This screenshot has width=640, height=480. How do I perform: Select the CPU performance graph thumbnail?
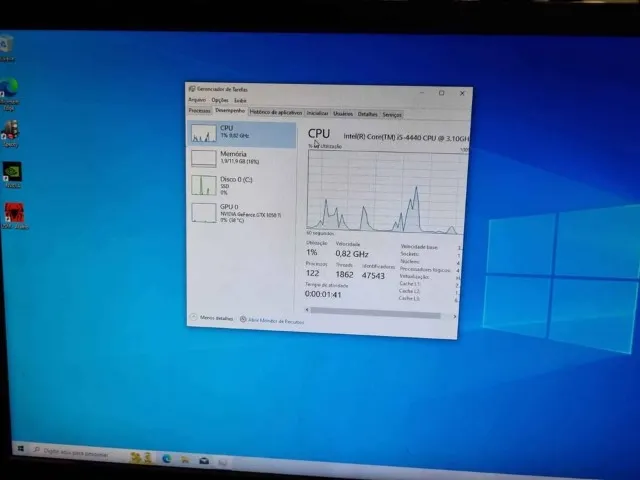pyautogui.click(x=204, y=133)
